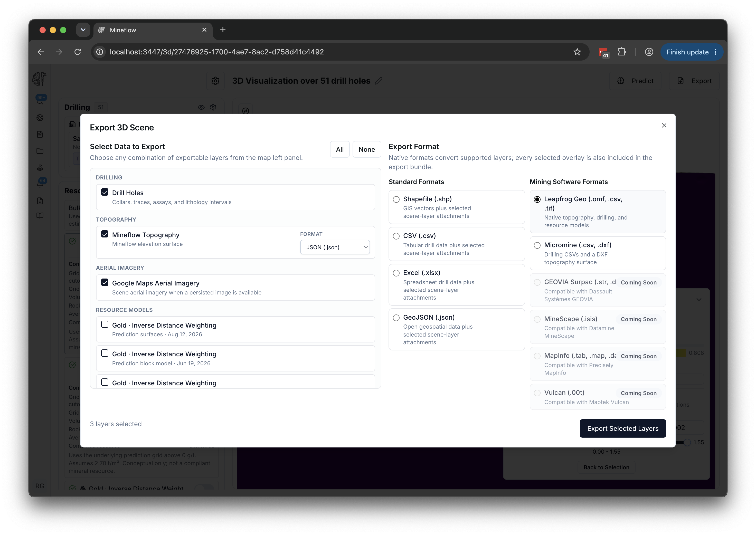Click Export Selected Layers button

coord(622,428)
